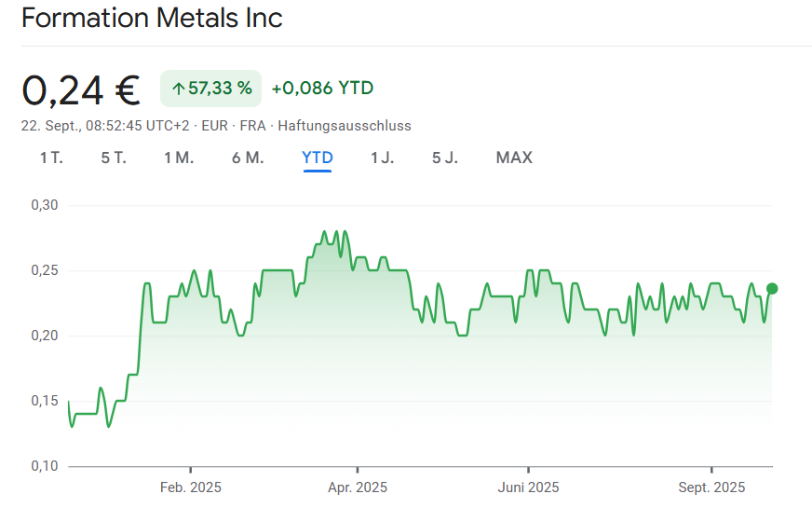Click the Feb. 2025 axis label

pyautogui.click(x=191, y=487)
